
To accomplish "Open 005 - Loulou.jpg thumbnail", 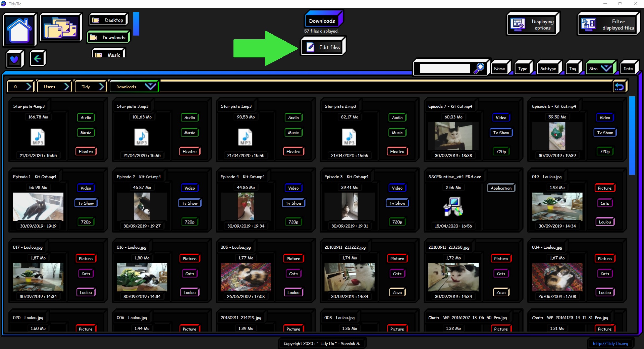I will [246, 277].
